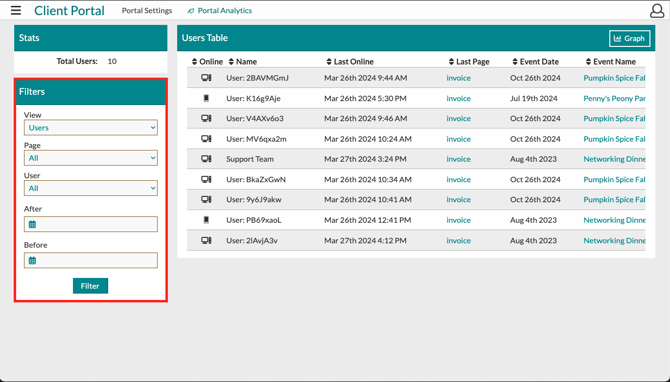670x382 pixels.
Task: Select the name Support Team
Action: pos(250,159)
